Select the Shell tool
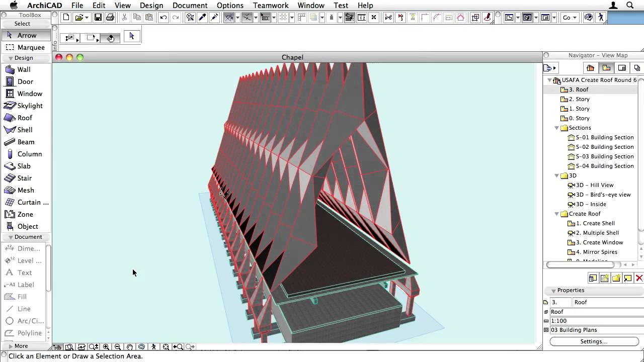The image size is (644, 362). pos(25,130)
